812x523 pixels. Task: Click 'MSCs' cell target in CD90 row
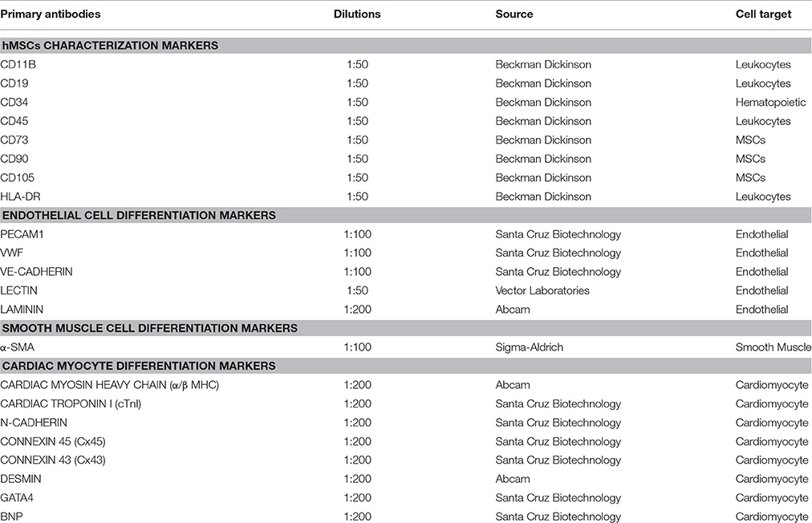pyautogui.click(x=750, y=159)
